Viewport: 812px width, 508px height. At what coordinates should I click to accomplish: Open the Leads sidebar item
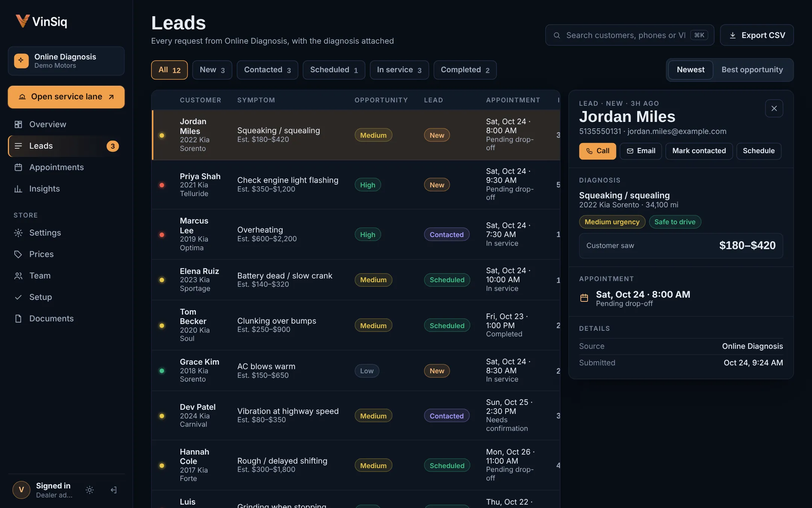point(66,146)
